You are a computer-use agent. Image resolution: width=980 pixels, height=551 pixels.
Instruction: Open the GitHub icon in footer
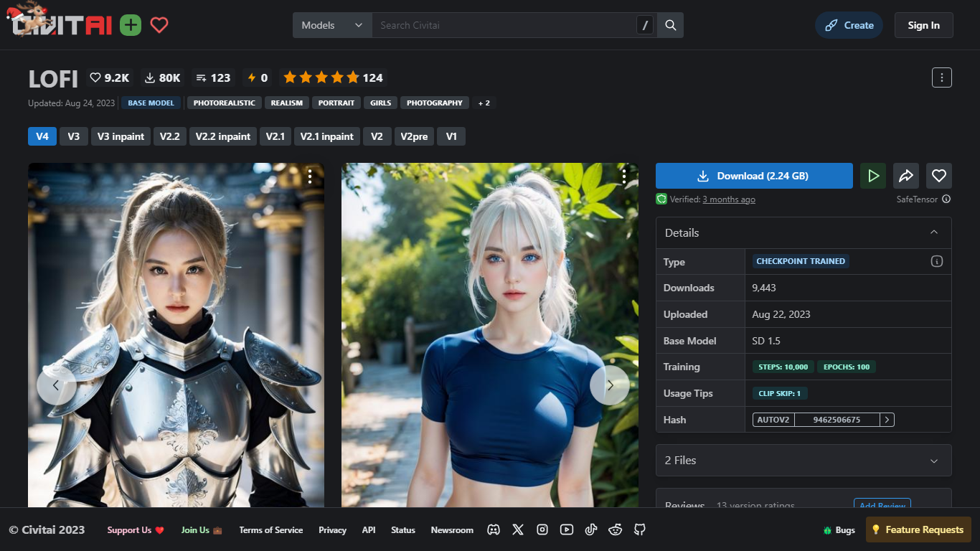click(x=640, y=529)
